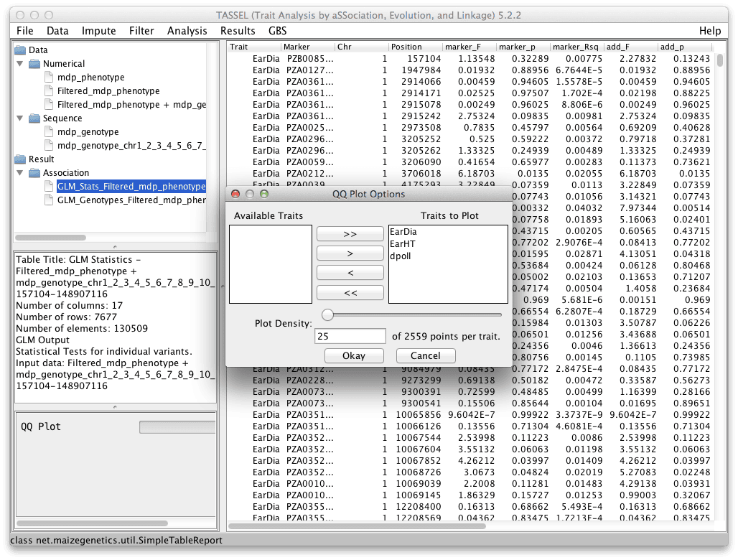This screenshot has width=738, height=560.
Task: Click the table vertical scrollbar thumb
Action: click(719, 60)
